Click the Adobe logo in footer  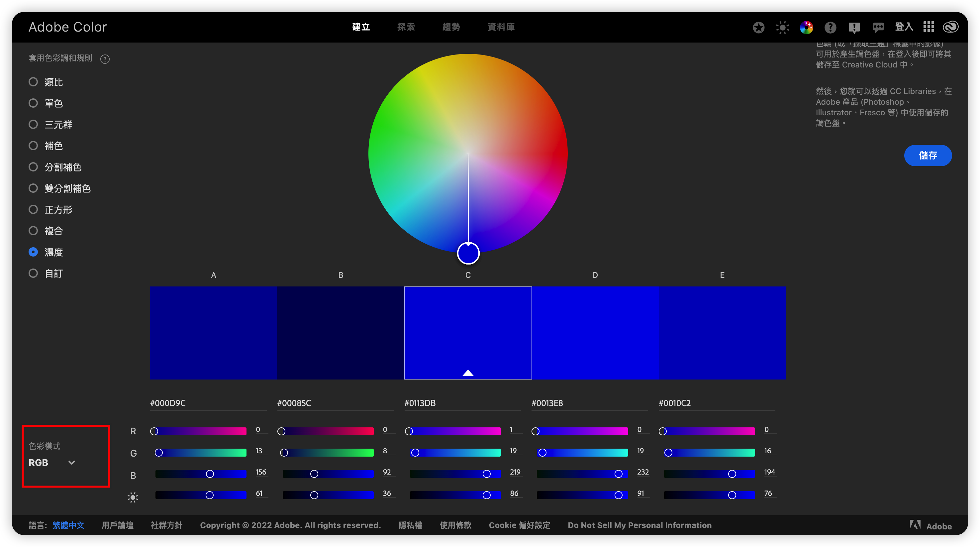930,525
